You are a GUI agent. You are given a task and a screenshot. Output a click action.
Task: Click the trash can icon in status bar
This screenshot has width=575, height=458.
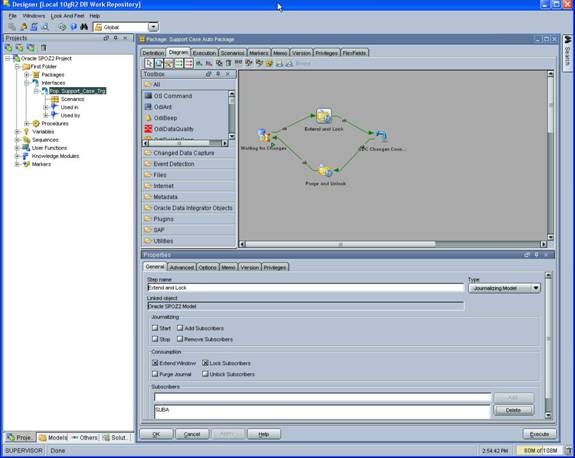[569, 450]
